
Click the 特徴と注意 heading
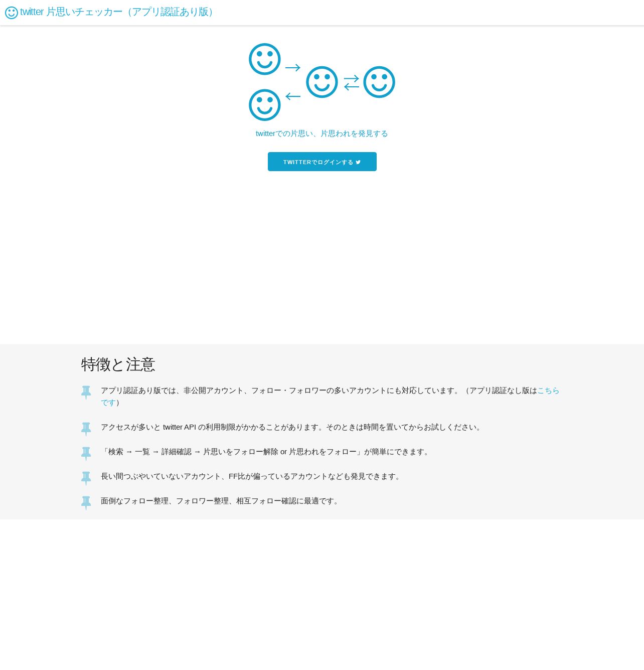pyautogui.click(x=118, y=364)
